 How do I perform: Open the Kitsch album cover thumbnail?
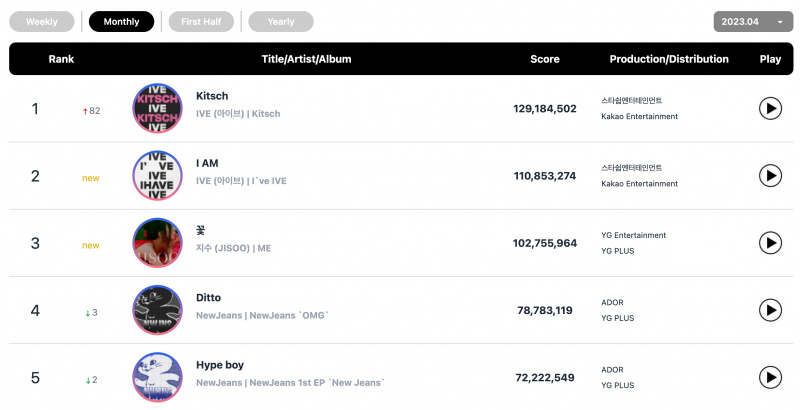tap(157, 108)
